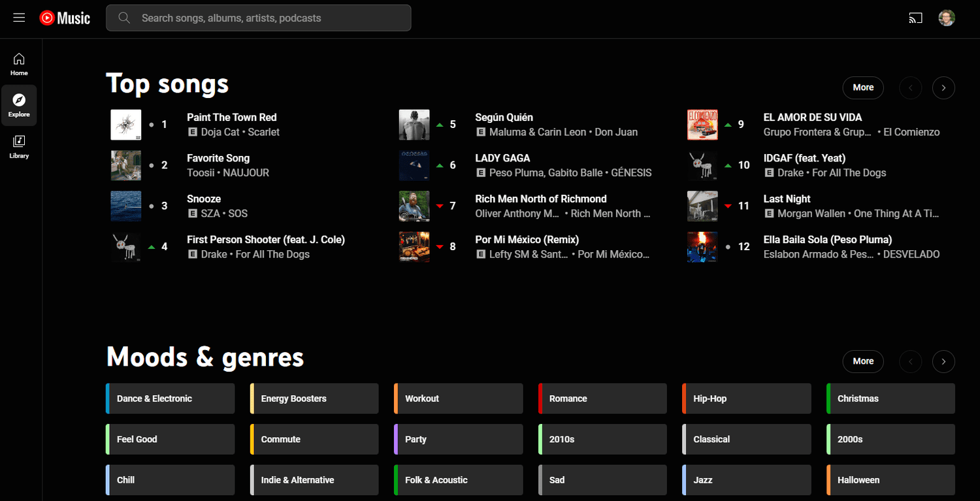This screenshot has height=501, width=980.
Task: Click song title Snooze
Action: point(204,199)
